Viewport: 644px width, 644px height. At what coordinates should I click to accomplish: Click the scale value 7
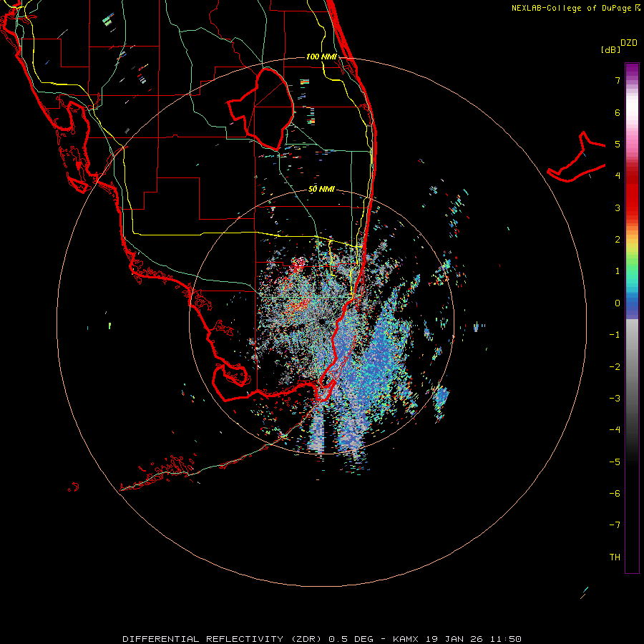[x=618, y=80]
